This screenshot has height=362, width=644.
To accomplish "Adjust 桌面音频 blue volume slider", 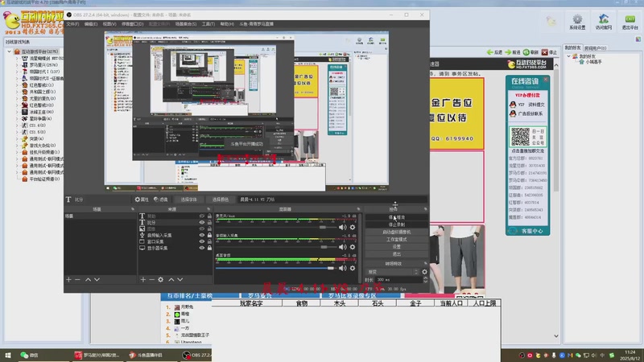I will (275, 268).
